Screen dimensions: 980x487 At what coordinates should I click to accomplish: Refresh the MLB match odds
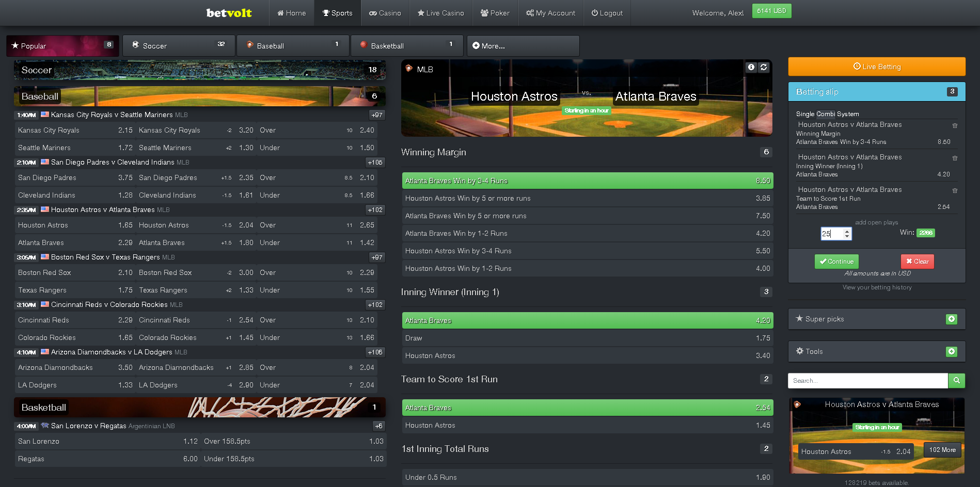(x=764, y=67)
